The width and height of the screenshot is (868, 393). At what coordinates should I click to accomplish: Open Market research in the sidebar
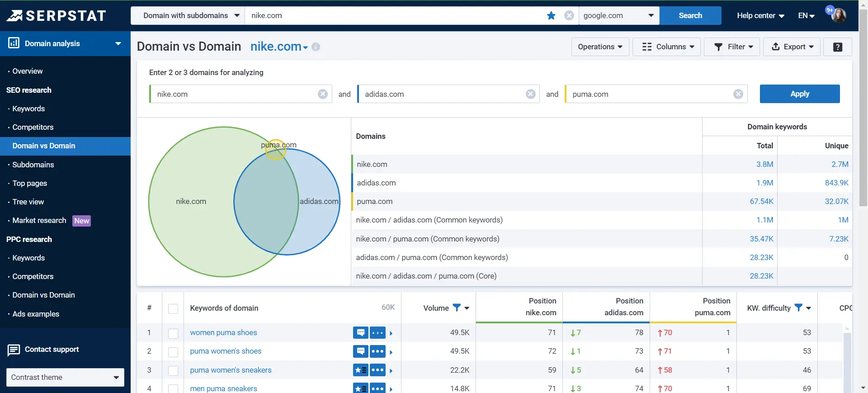(x=39, y=220)
